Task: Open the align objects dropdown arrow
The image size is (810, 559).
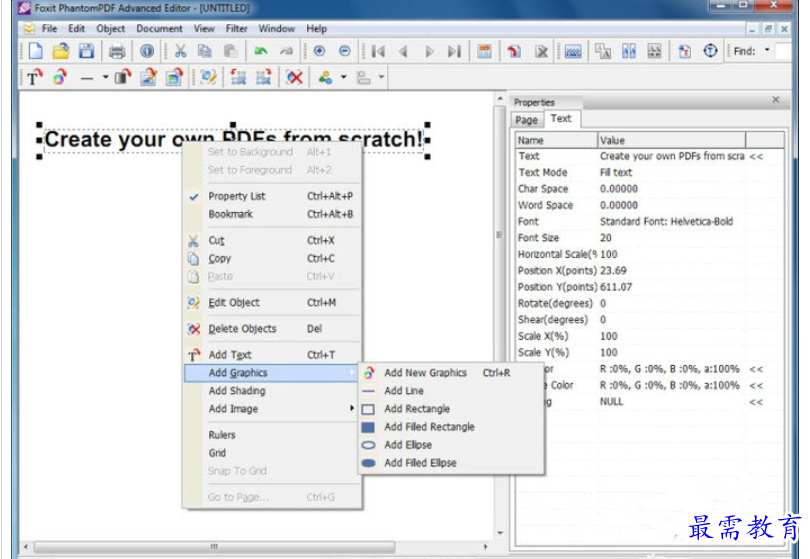Action: [381, 77]
